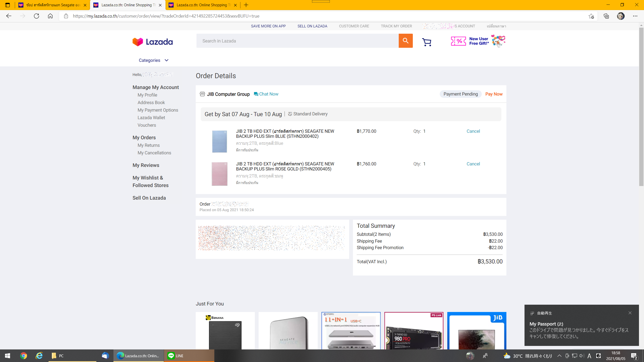Image resolution: width=644 pixels, height=362 pixels.
Task: Click Sell On Lazada sidebar link
Action: pos(149,198)
